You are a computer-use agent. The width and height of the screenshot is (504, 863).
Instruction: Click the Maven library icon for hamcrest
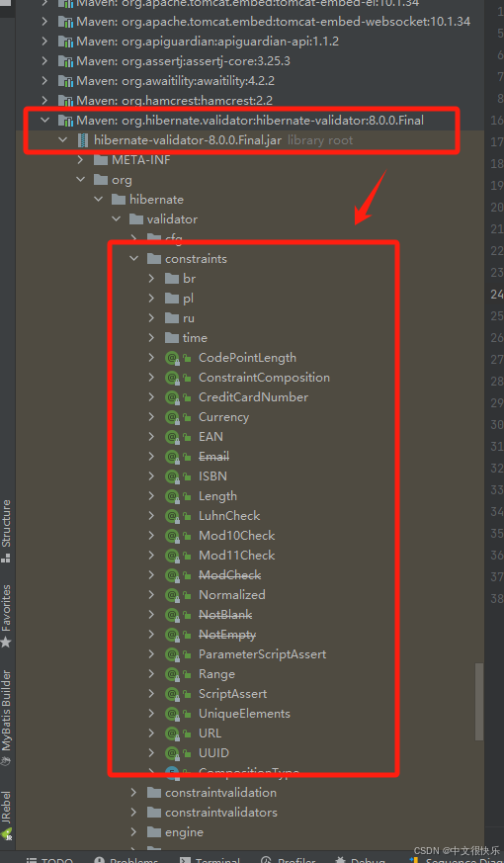tap(66, 101)
